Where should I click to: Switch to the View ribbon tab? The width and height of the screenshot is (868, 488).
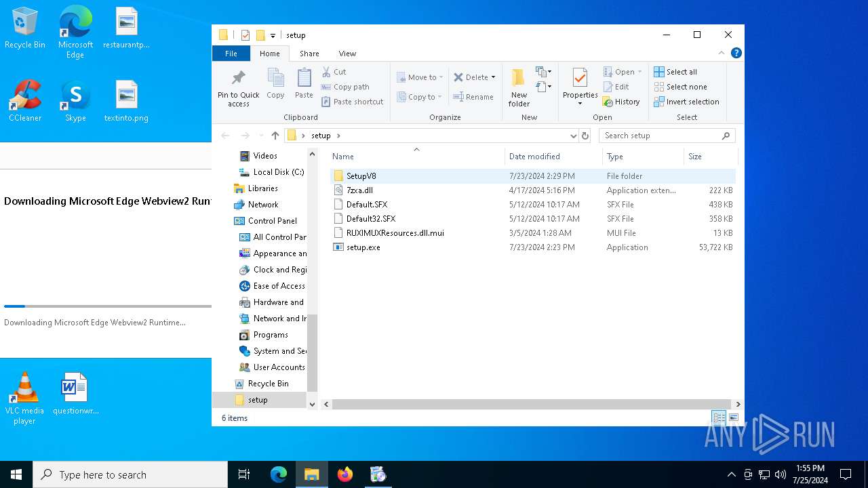347,54
